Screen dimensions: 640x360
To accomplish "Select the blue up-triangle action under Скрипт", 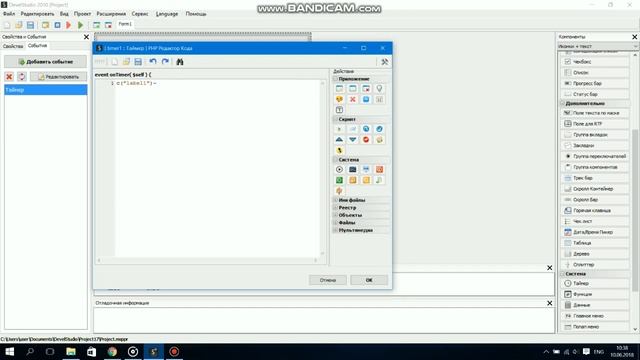I will tap(339, 140).
